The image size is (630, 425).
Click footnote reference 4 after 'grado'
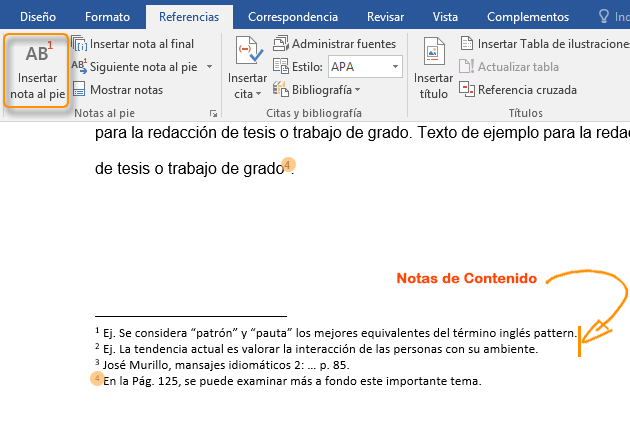pos(288,165)
